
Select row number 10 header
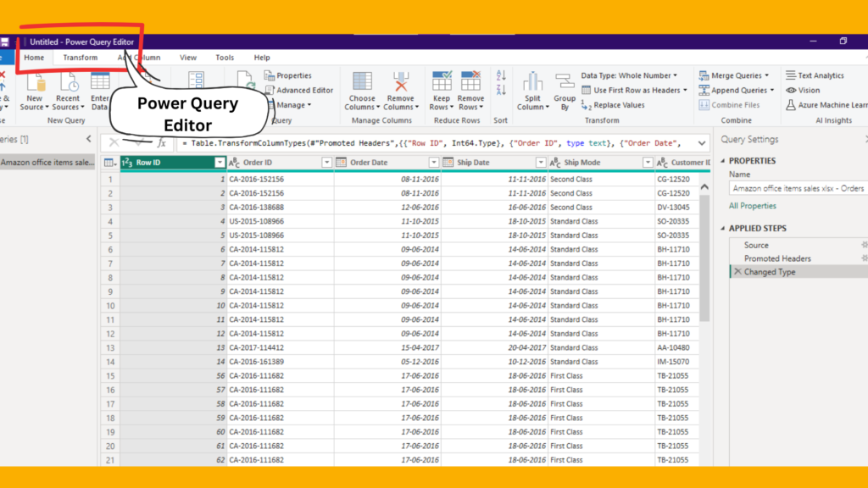[x=110, y=305]
